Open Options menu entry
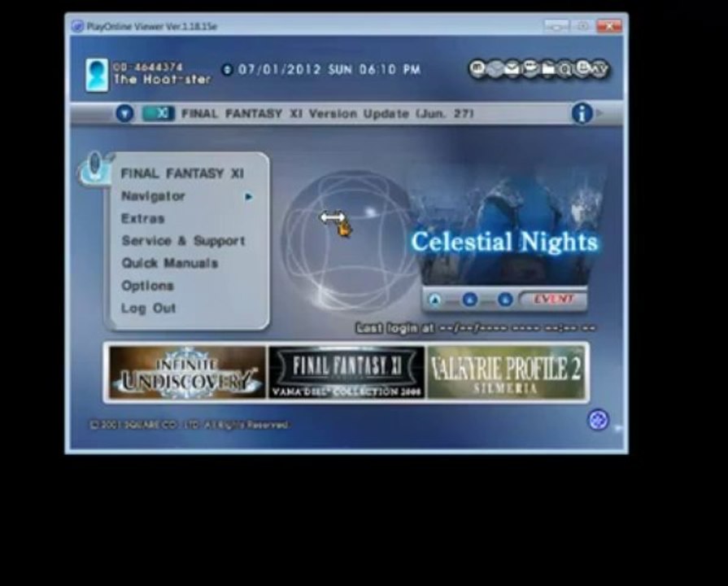This screenshot has width=728, height=586. [147, 286]
